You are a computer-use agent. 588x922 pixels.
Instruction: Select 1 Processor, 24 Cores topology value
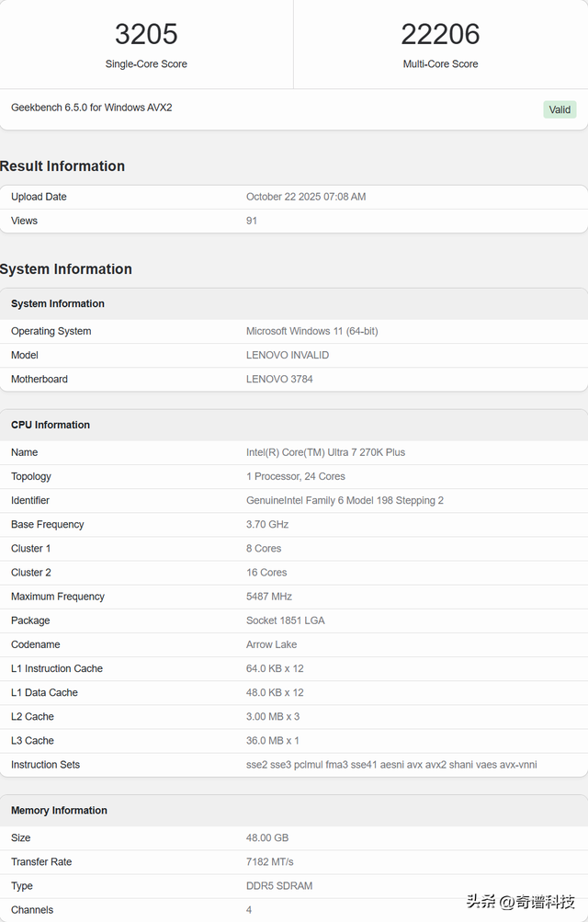point(296,477)
